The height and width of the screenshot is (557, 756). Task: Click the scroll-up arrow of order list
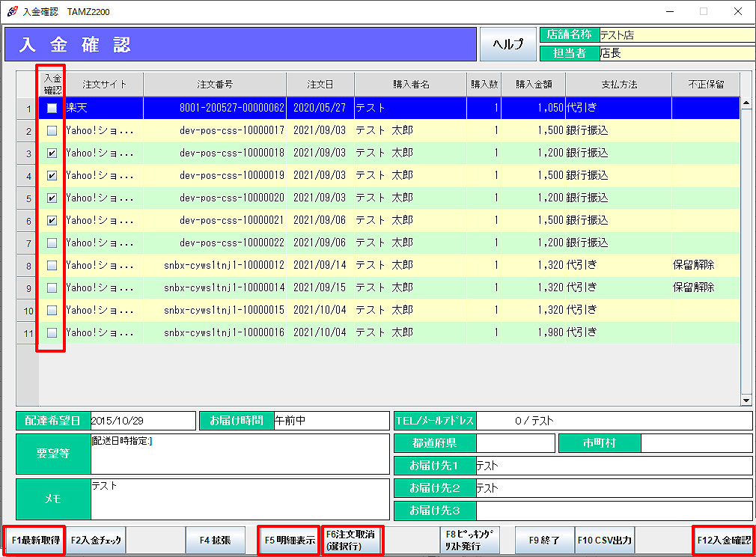[x=746, y=103]
